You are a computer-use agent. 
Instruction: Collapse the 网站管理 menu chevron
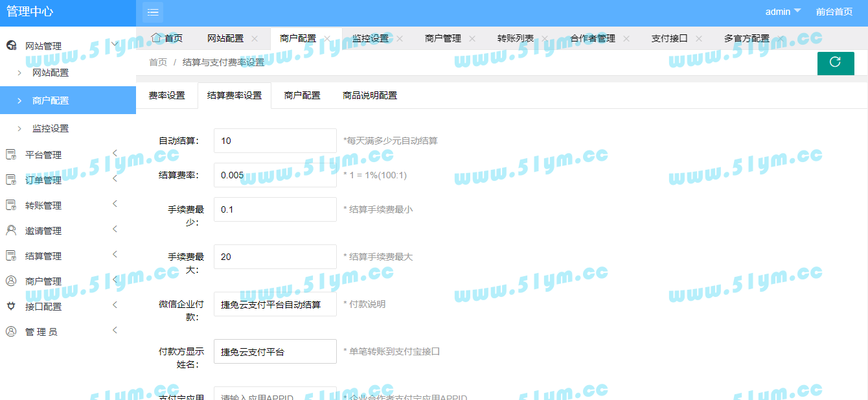click(x=115, y=45)
